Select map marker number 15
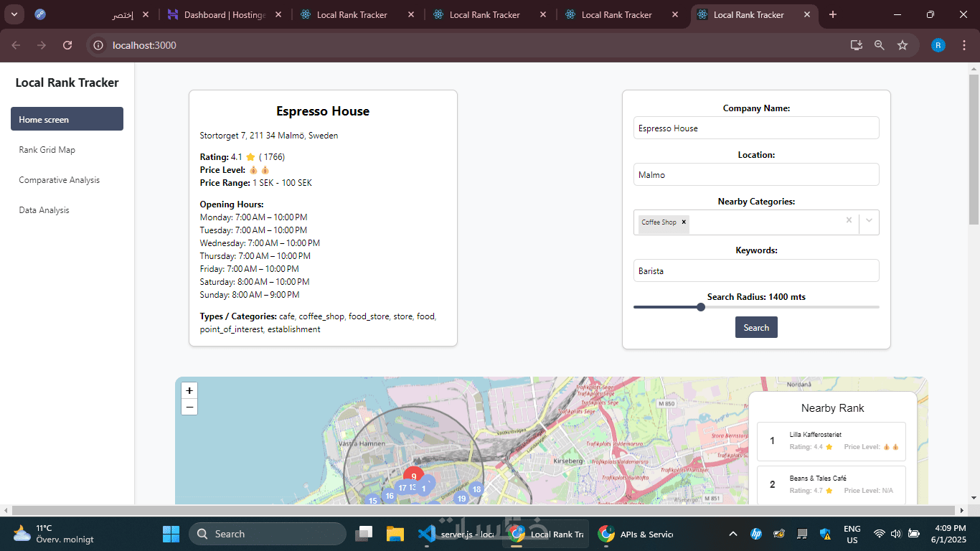The image size is (980, 551). (372, 500)
